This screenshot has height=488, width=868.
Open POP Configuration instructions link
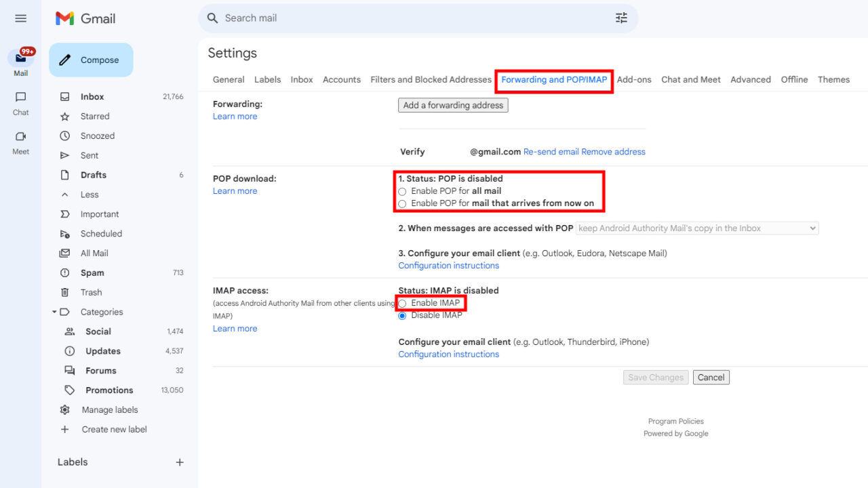[449, 266]
